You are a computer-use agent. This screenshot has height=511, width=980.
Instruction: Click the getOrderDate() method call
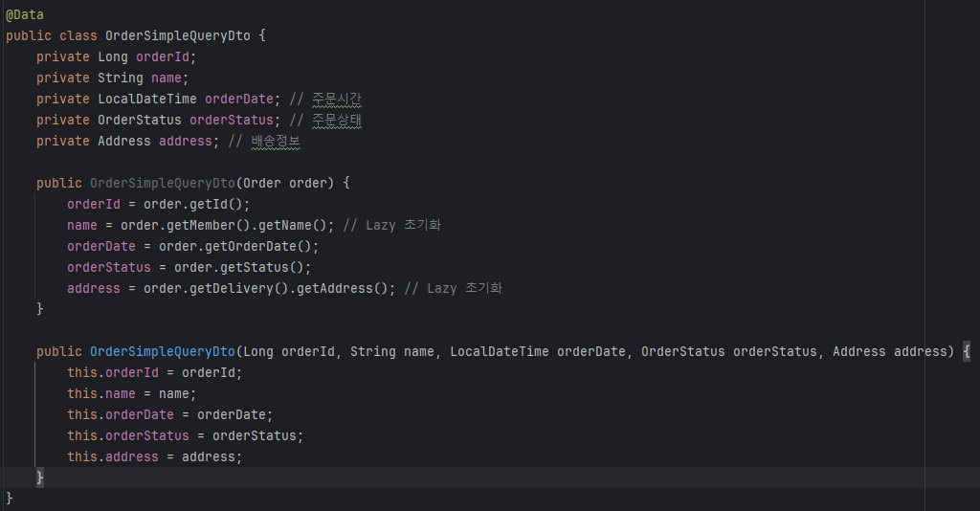click(x=258, y=246)
